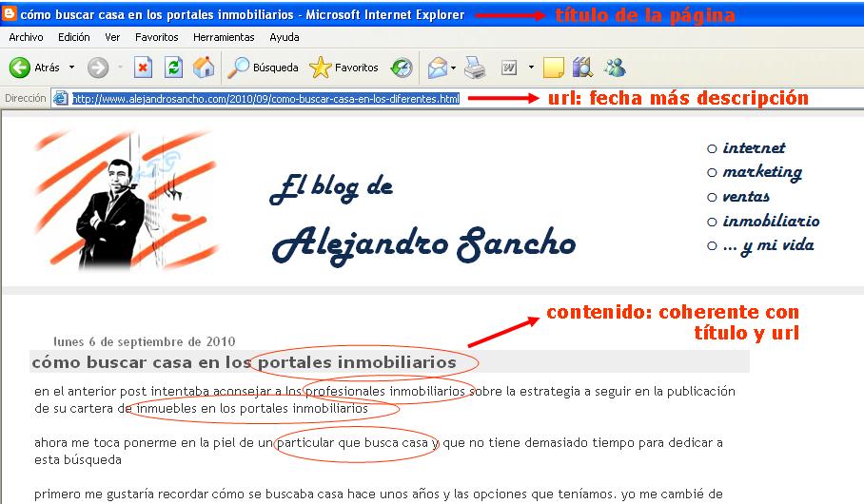Expand the Edit with Word dropdown arrow

(x=531, y=68)
